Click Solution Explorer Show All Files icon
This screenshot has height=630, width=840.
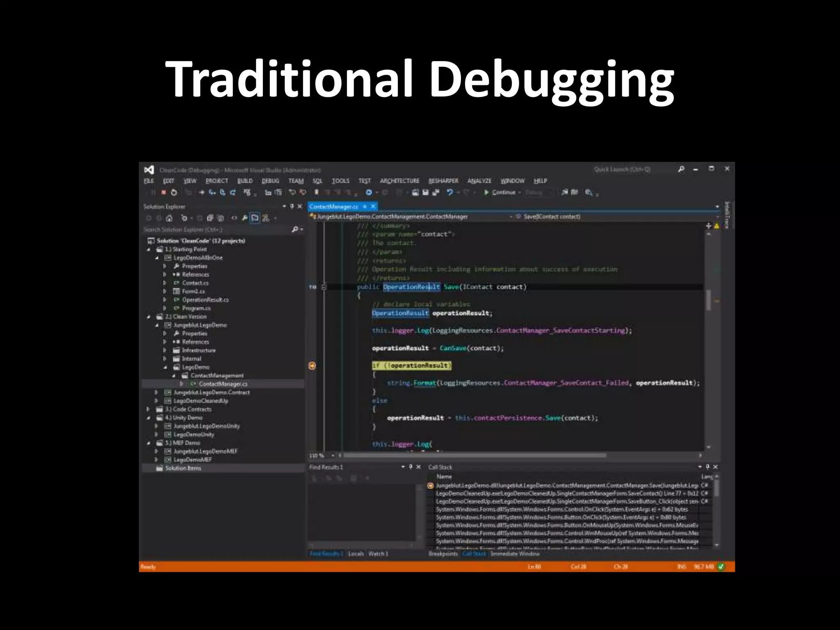[x=220, y=218]
